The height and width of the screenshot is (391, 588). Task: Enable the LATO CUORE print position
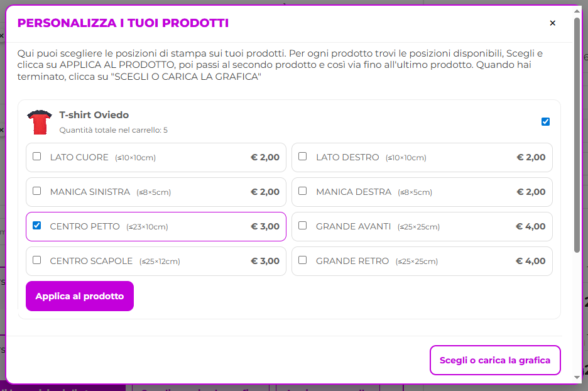(x=37, y=157)
